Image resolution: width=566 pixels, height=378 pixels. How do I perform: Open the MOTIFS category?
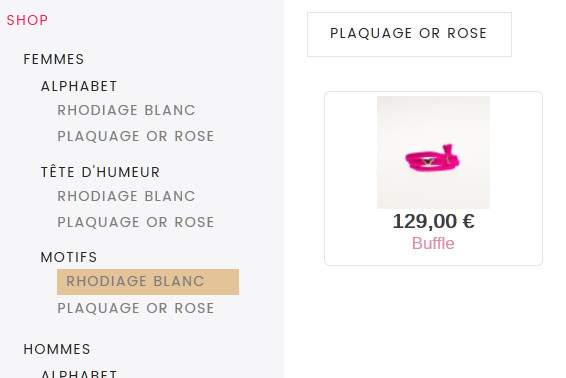(x=69, y=257)
